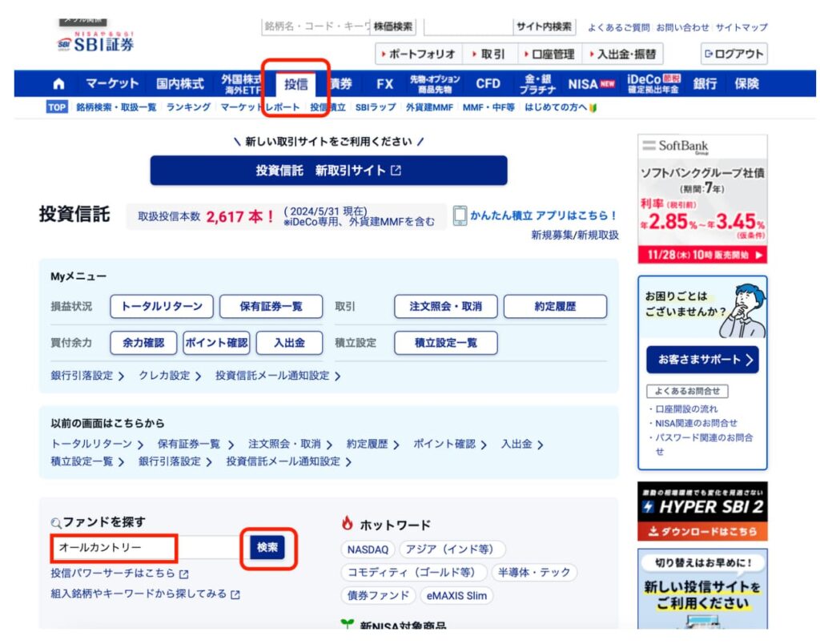Open ランキング sub menu
The height and width of the screenshot is (644, 820).
188,107
